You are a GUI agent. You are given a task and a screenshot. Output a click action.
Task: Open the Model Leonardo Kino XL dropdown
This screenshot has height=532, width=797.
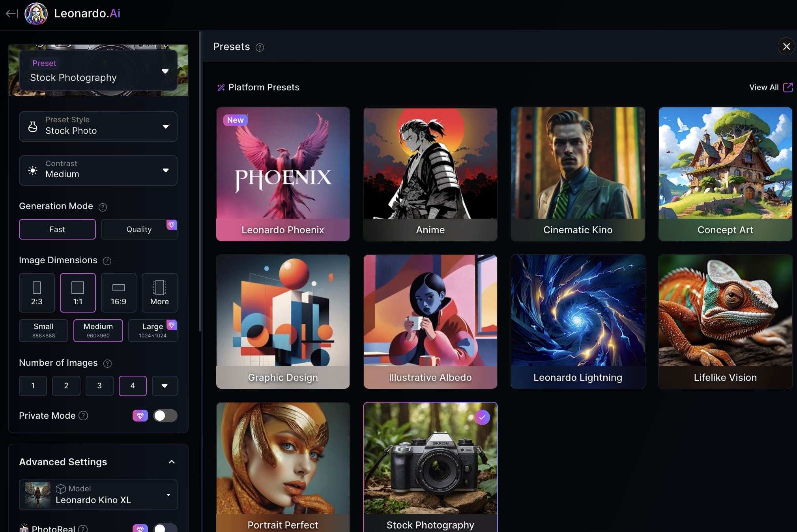coord(98,495)
